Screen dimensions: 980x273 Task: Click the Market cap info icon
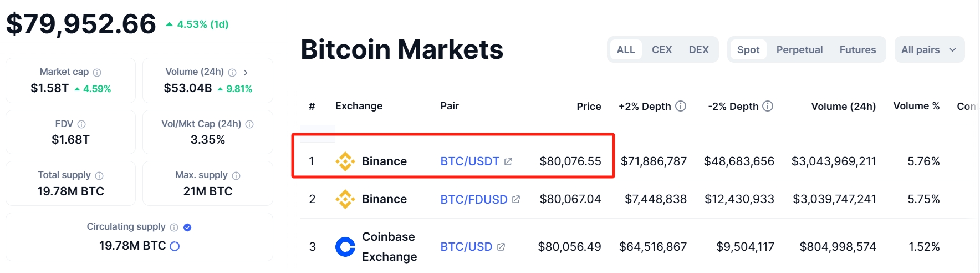click(97, 73)
